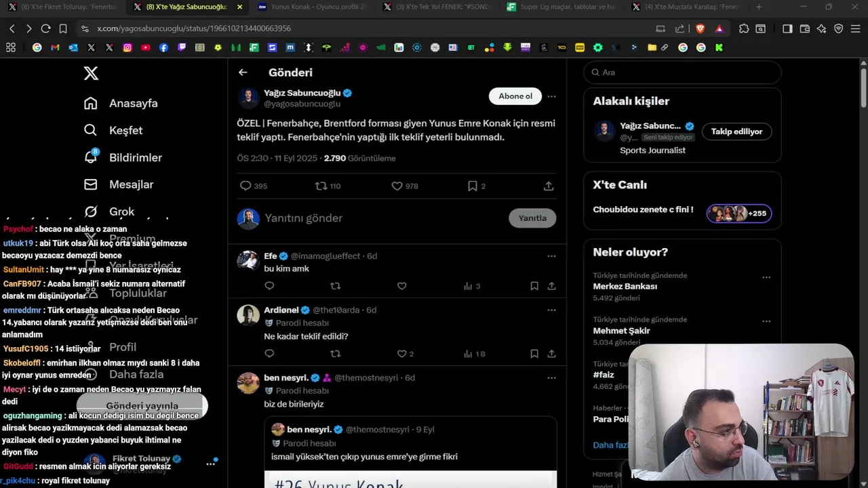The width and height of the screenshot is (868, 488).
Task: Open Merkez Bankası trending topic
Action: (625, 287)
